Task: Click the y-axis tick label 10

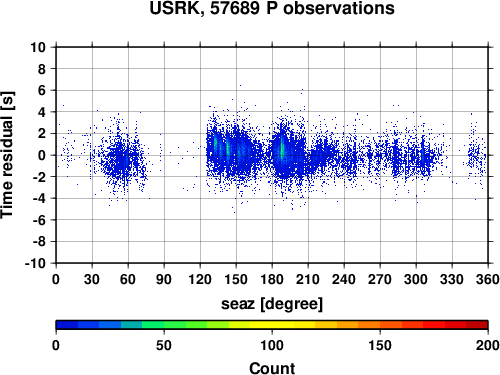Action: pos(38,47)
